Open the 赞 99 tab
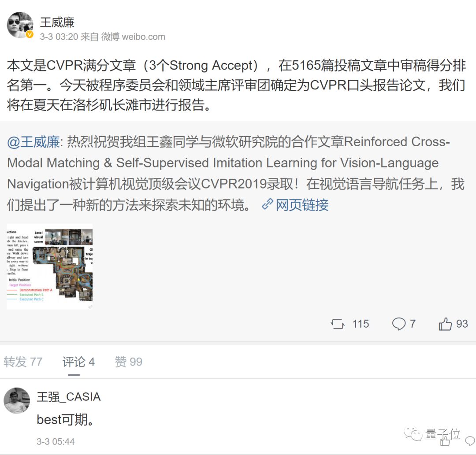This screenshot has width=476, height=455. point(128,362)
